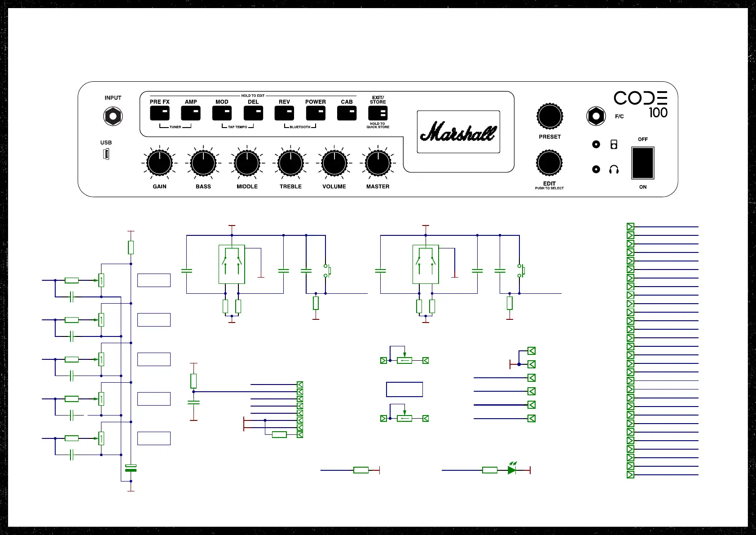Flip the OFF/ON power rocker switch
This screenshot has height=535, width=756.
[643, 163]
